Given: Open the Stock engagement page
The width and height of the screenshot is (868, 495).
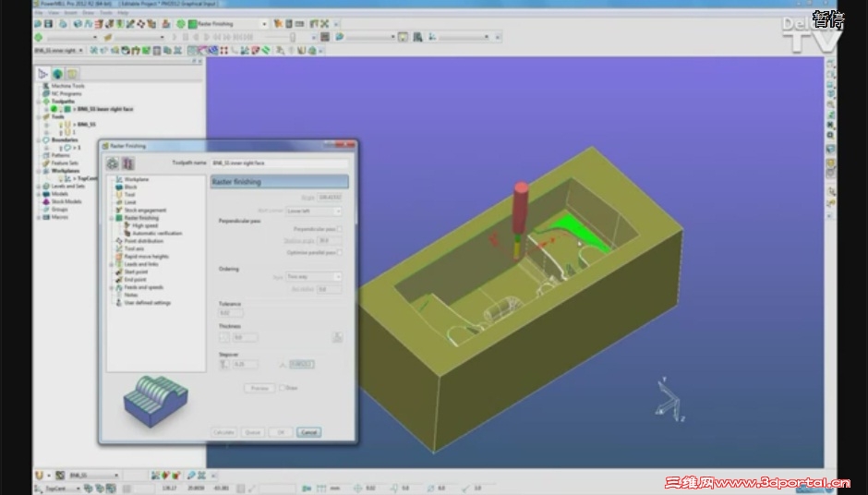Looking at the screenshot, I should (145, 211).
